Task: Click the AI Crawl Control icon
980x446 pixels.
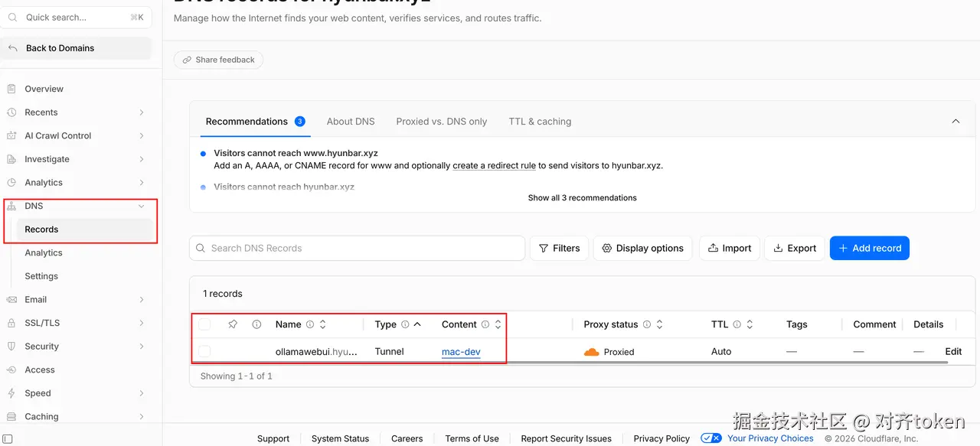Action: click(11, 135)
